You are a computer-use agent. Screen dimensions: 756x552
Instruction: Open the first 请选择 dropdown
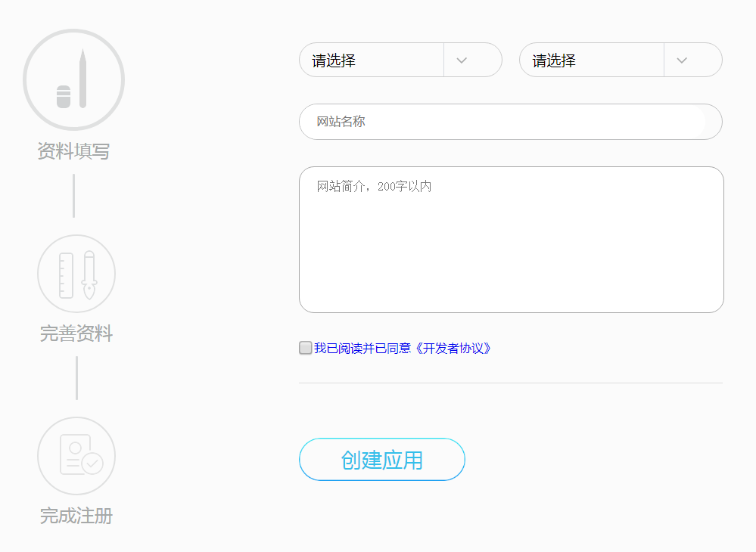click(x=400, y=60)
